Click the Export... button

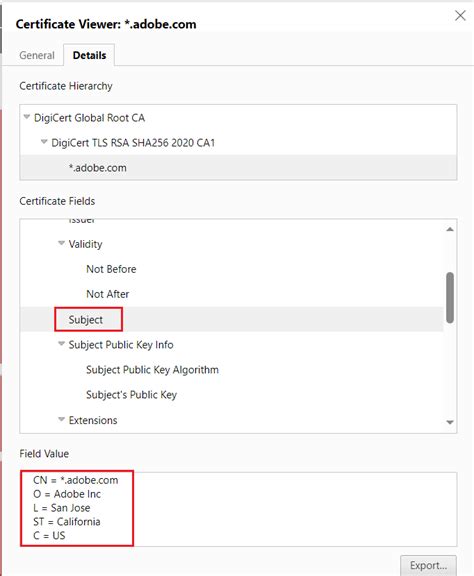(428, 565)
